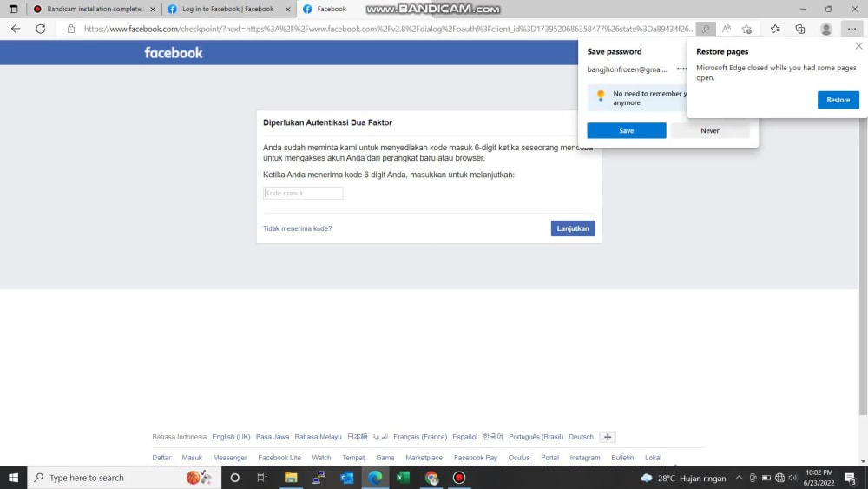Open the Collections icon
This screenshot has height=489, width=868.
tap(800, 29)
